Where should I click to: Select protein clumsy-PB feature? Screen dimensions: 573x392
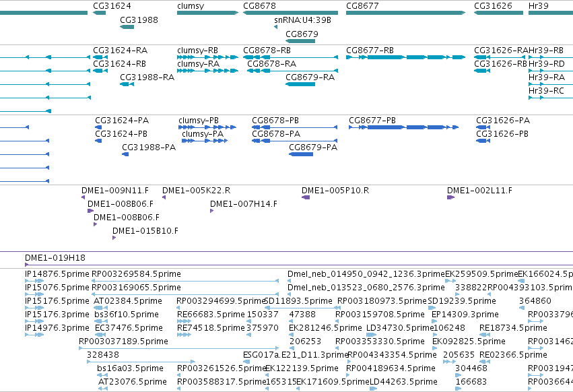click(x=207, y=127)
